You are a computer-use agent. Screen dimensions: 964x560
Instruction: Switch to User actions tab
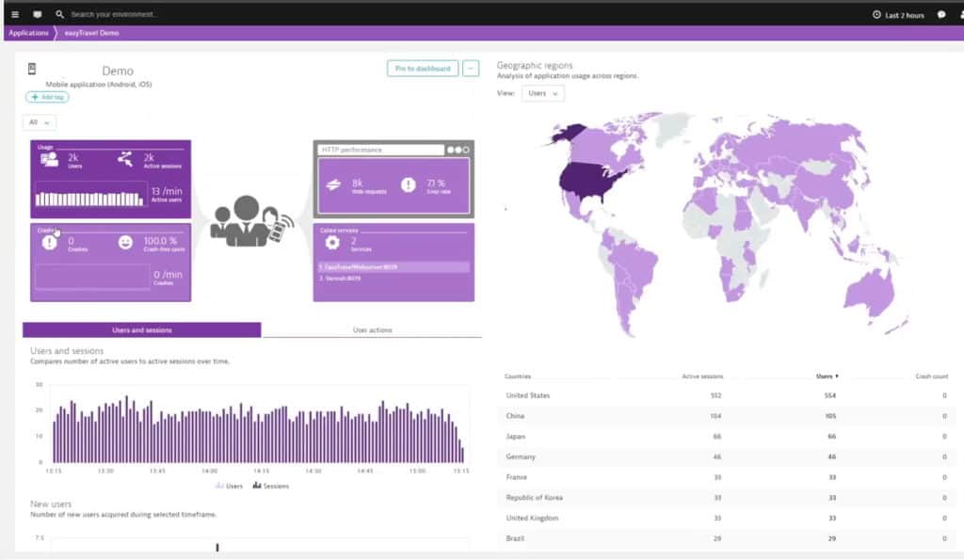pyautogui.click(x=373, y=330)
